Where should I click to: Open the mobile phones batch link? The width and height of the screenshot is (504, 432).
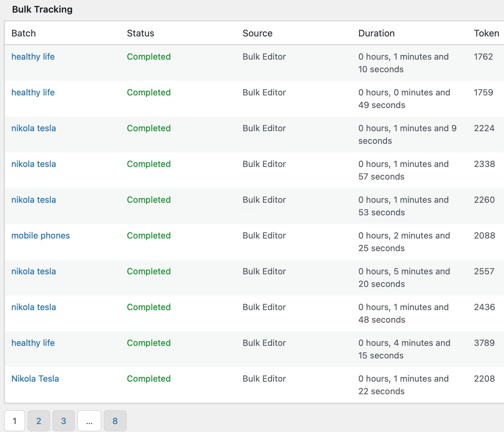40,236
